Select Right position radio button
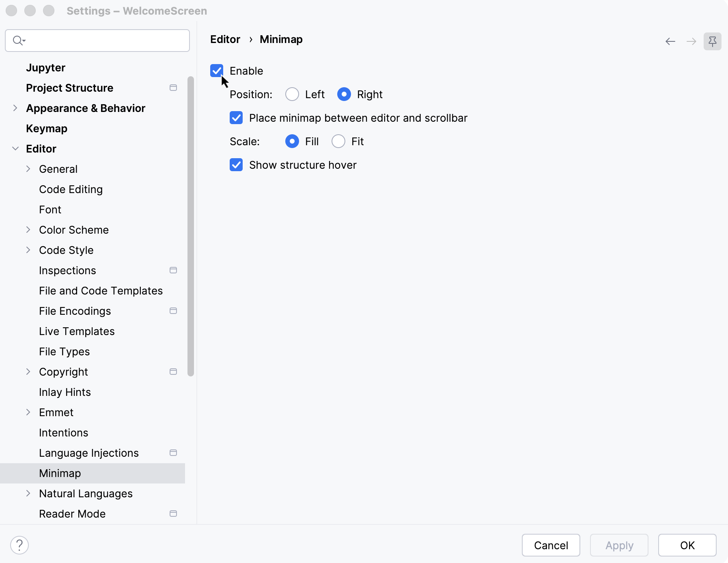Image resolution: width=728 pixels, height=563 pixels. (344, 94)
